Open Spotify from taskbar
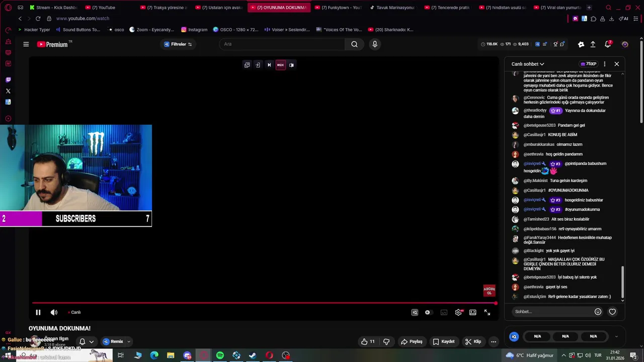 220,355
